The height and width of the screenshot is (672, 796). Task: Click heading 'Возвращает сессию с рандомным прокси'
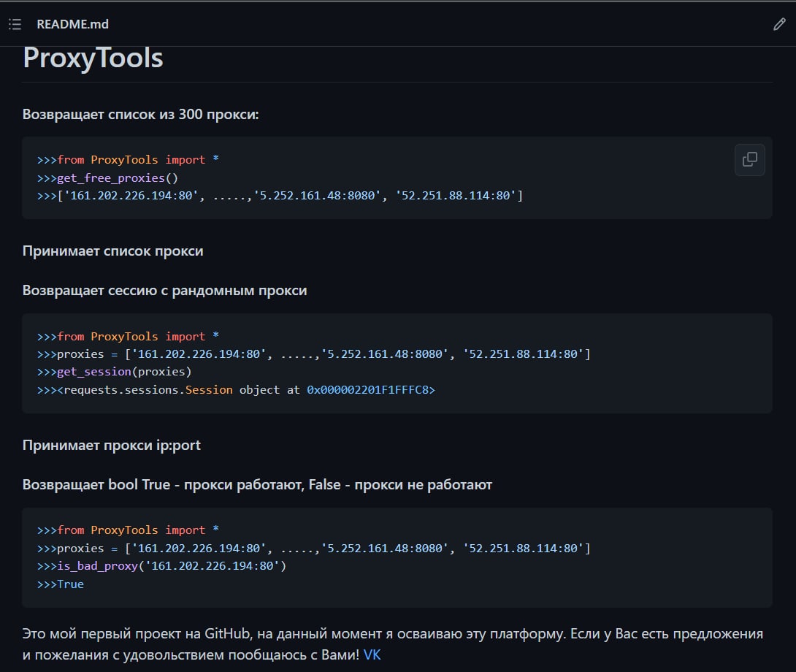pos(164,291)
